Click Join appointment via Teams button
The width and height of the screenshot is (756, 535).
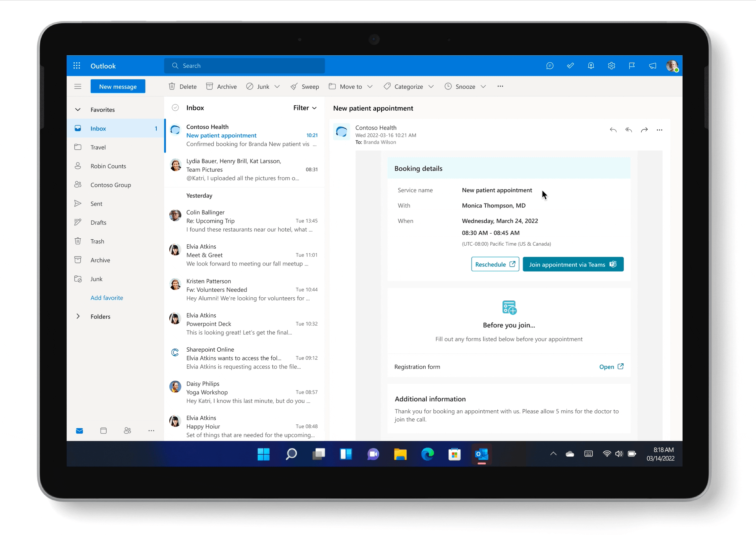click(573, 264)
